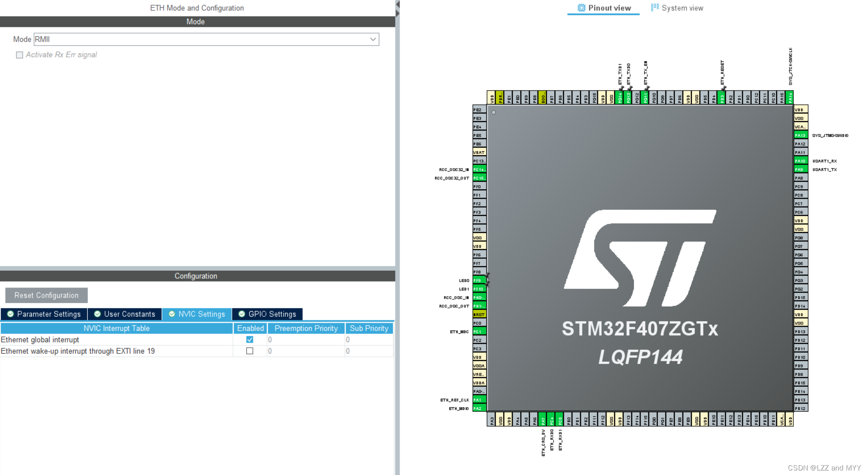Select the PF9 pin labeled LED0
Image resolution: width=868 pixels, height=475 pixels.
(x=479, y=280)
